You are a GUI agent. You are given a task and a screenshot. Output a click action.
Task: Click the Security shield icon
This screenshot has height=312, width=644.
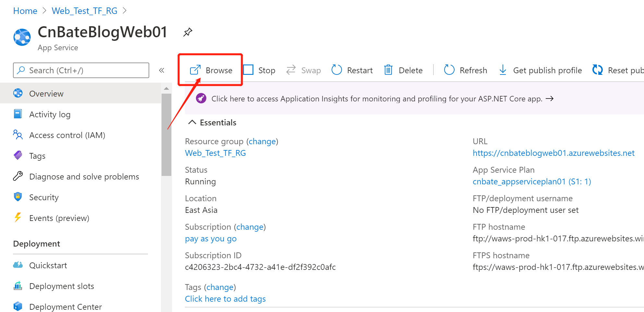click(x=18, y=197)
